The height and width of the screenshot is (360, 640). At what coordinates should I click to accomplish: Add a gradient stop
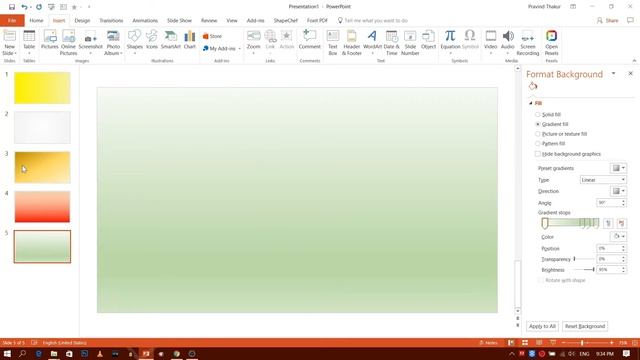pos(608,223)
